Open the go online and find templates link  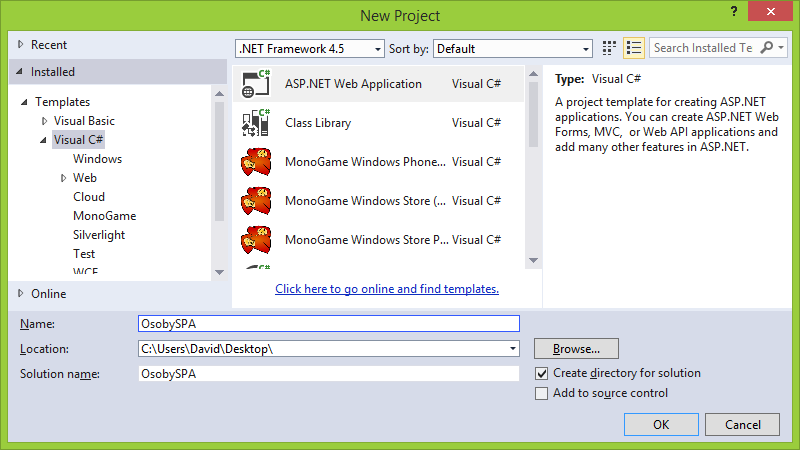coord(387,289)
